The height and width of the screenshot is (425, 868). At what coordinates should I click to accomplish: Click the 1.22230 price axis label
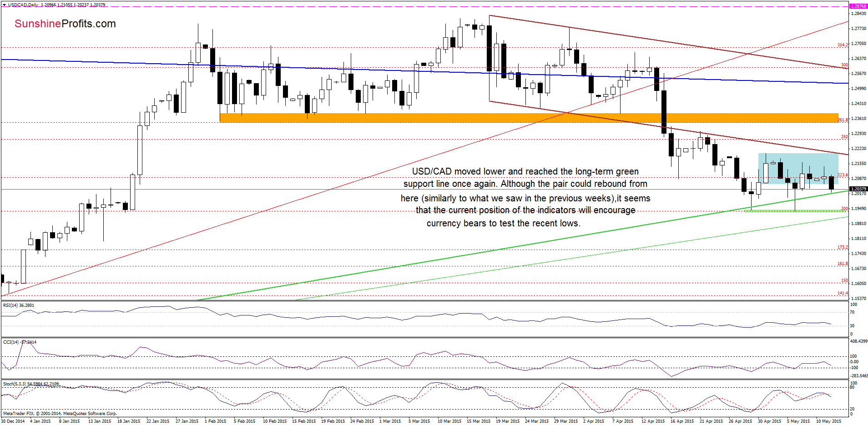coord(858,149)
